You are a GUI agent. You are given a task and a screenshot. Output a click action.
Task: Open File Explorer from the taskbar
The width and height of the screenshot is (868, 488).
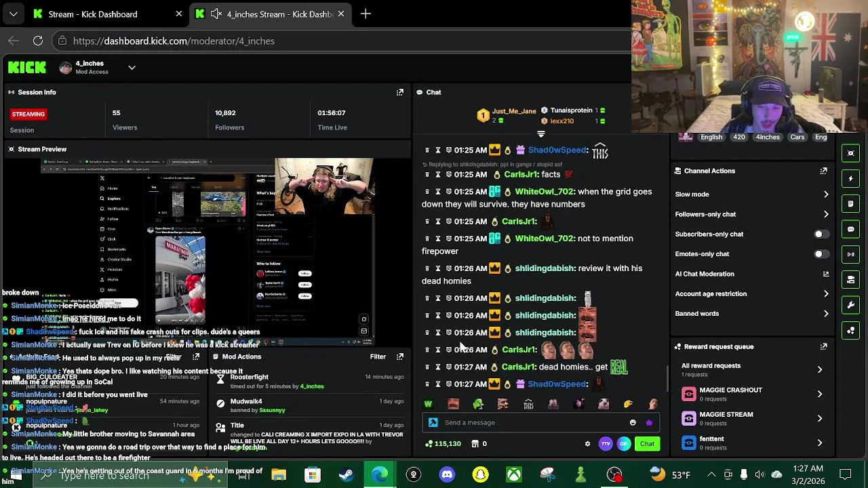[279, 474]
